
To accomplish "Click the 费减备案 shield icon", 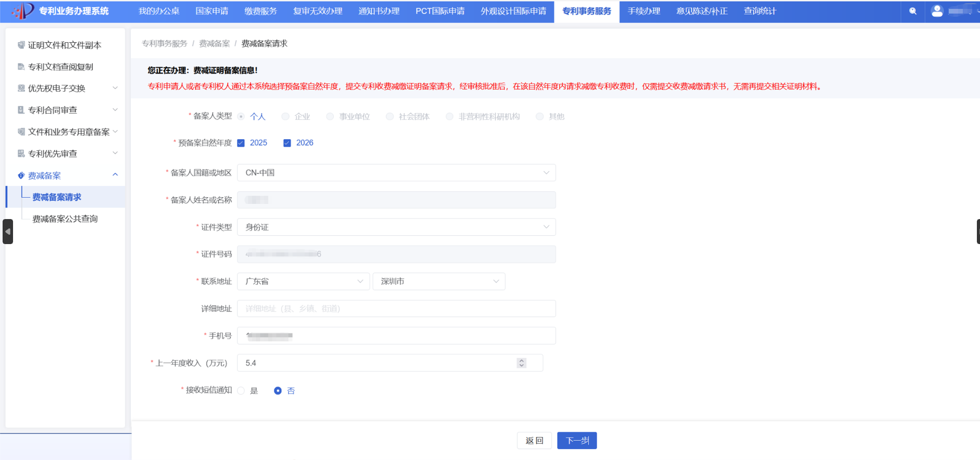I will (21, 175).
